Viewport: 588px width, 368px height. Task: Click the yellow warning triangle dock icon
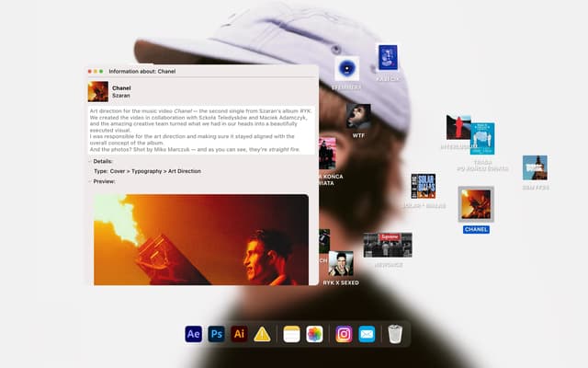click(262, 334)
